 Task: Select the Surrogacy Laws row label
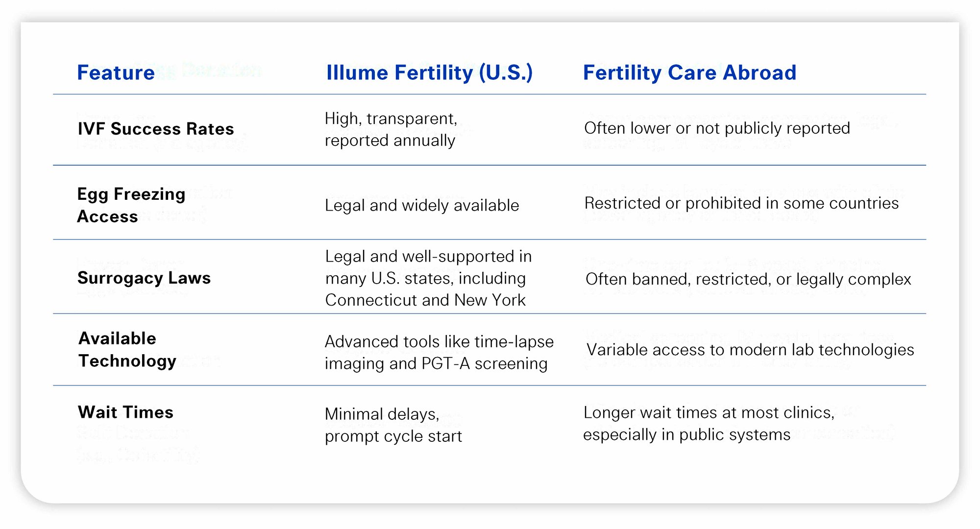(x=144, y=278)
